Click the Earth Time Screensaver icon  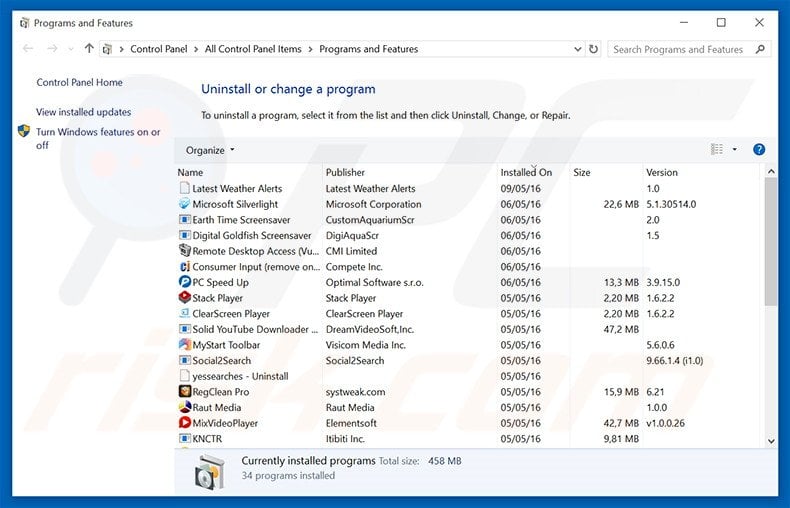pos(184,219)
